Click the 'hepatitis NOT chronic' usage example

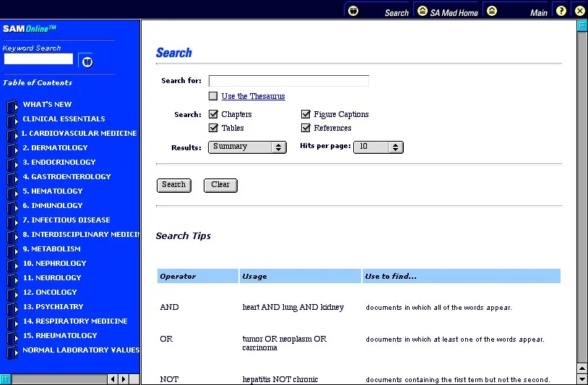point(280,379)
